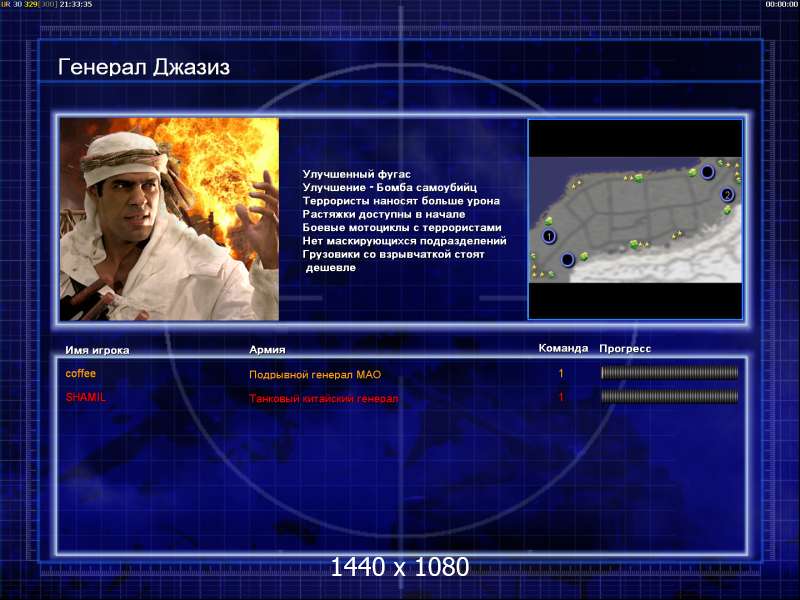800x600 pixels.
Task: Click 'Боевые мотоциклы с террористами' line
Action: (402, 227)
